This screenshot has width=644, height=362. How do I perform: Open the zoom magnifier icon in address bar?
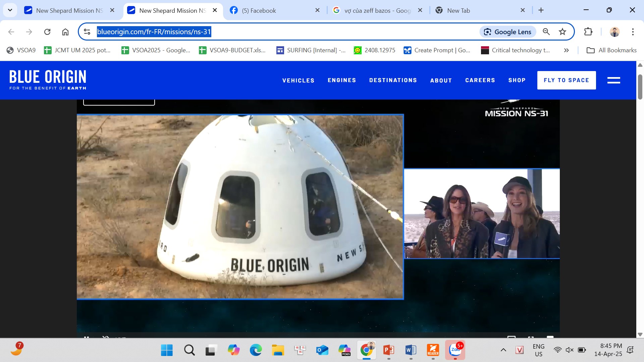546,32
